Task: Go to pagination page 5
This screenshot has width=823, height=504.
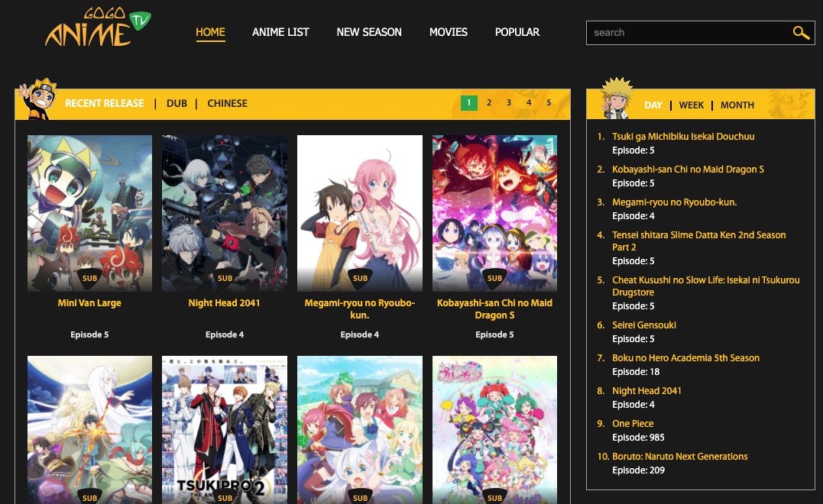Action: [x=549, y=103]
